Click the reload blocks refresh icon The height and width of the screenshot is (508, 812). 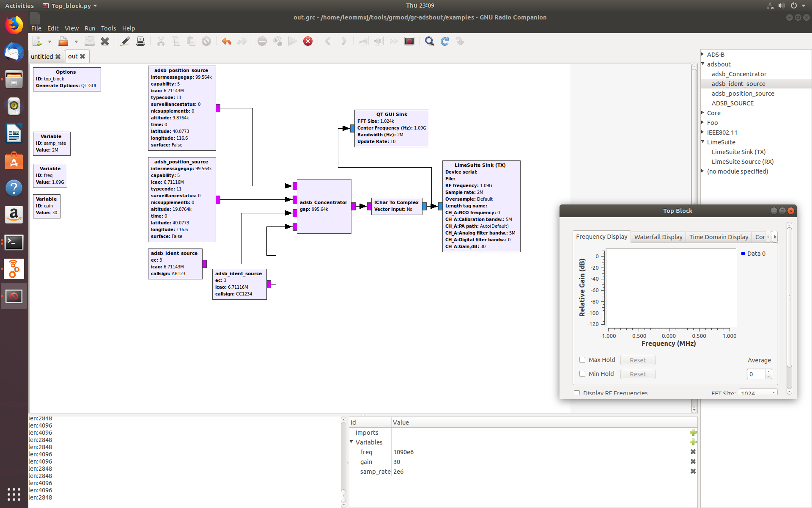(x=444, y=41)
